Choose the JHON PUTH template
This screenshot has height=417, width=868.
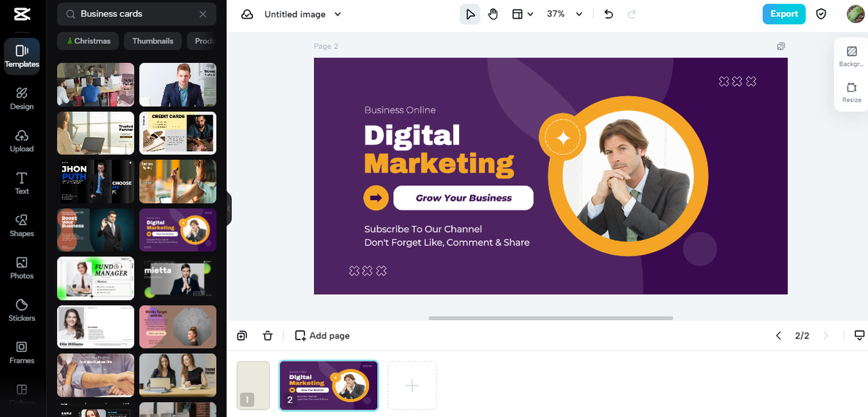point(95,182)
